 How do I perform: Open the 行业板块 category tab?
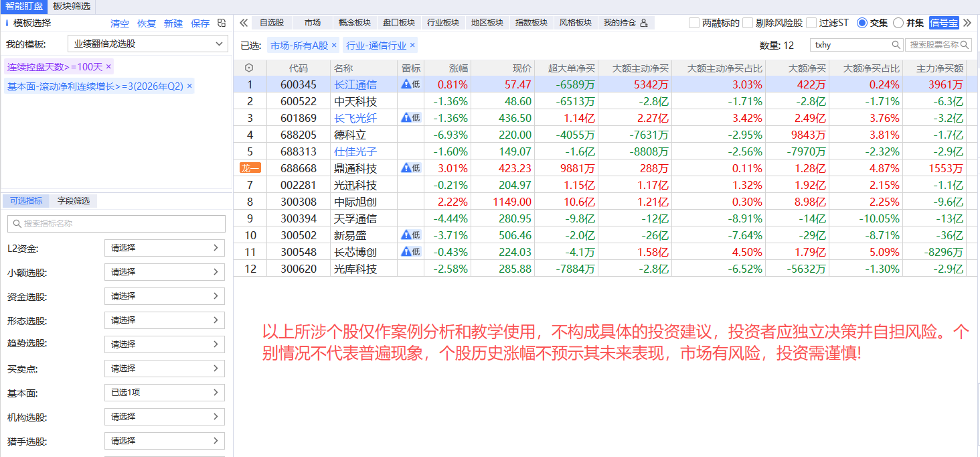[x=443, y=23]
